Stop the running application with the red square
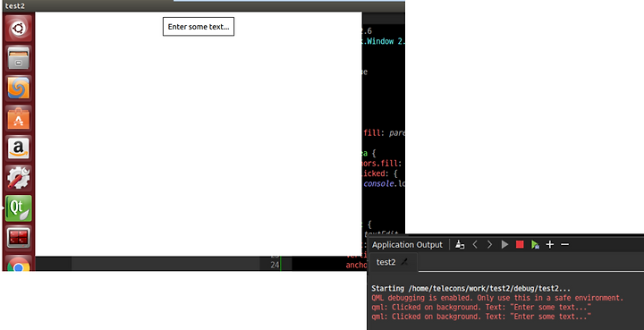Screen dimensions: 644x330 [x=520, y=245]
